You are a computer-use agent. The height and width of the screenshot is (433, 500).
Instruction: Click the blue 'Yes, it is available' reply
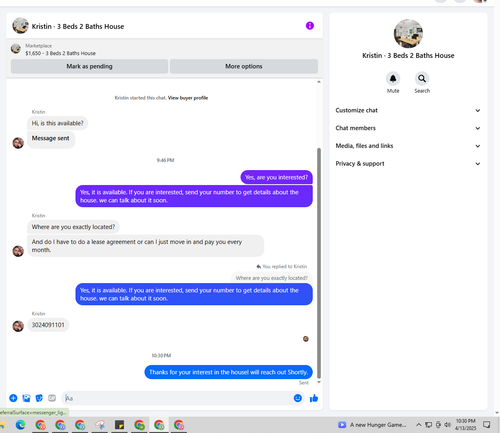tap(194, 294)
